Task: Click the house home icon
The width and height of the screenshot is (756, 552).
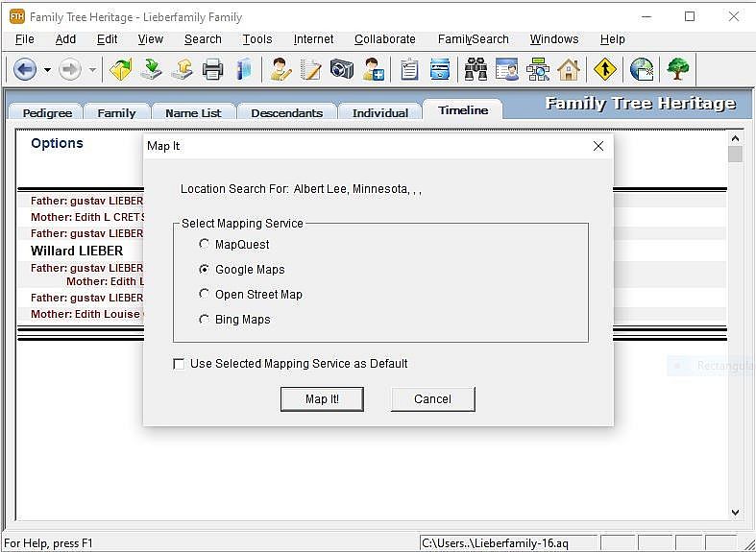Action: pos(569,69)
